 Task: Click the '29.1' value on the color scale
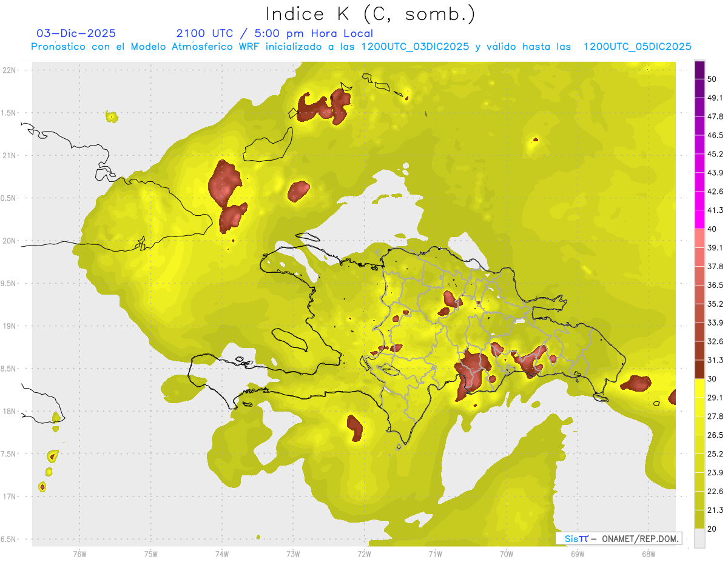pos(715,397)
